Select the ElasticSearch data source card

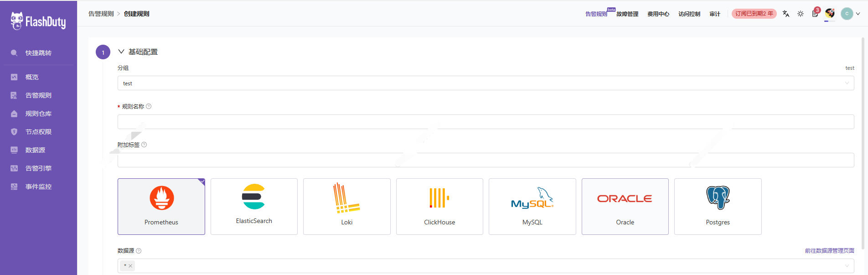click(254, 207)
